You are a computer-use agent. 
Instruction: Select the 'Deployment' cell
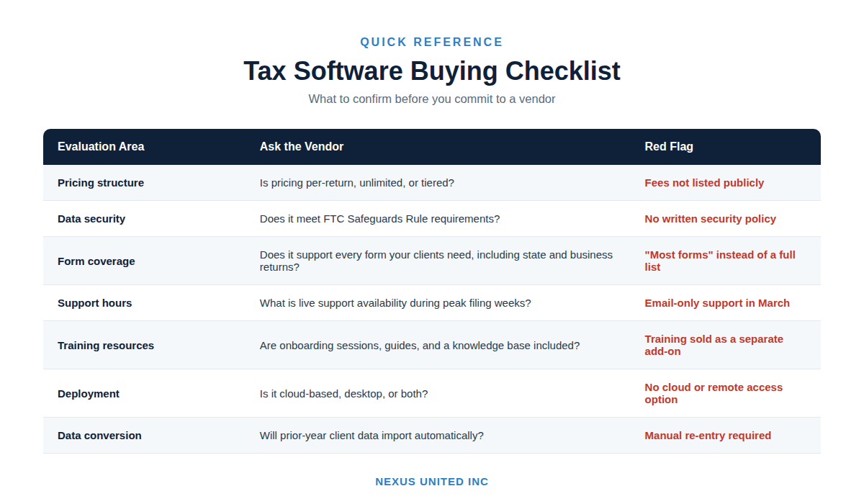point(89,394)
